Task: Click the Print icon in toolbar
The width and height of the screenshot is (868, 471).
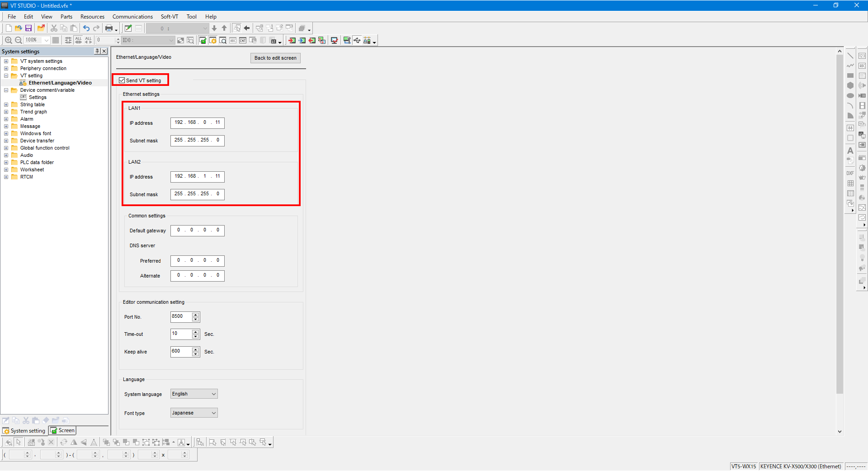Action: (x=109, y=28)
